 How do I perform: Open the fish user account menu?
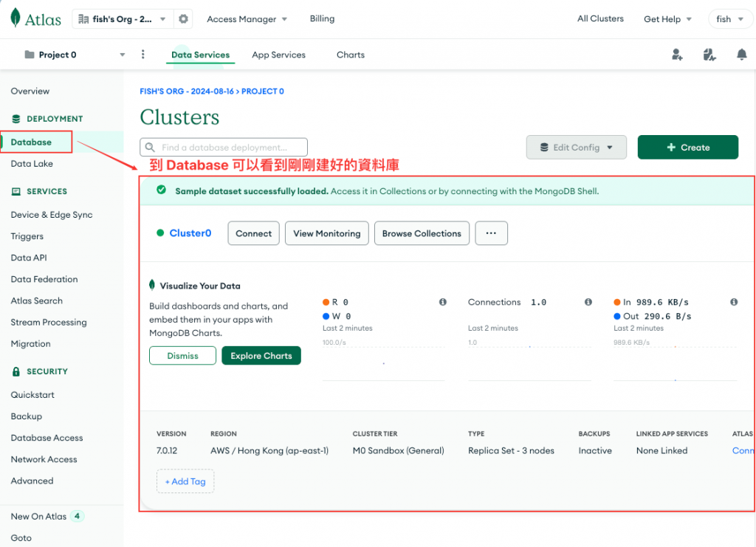pos(729,19)
